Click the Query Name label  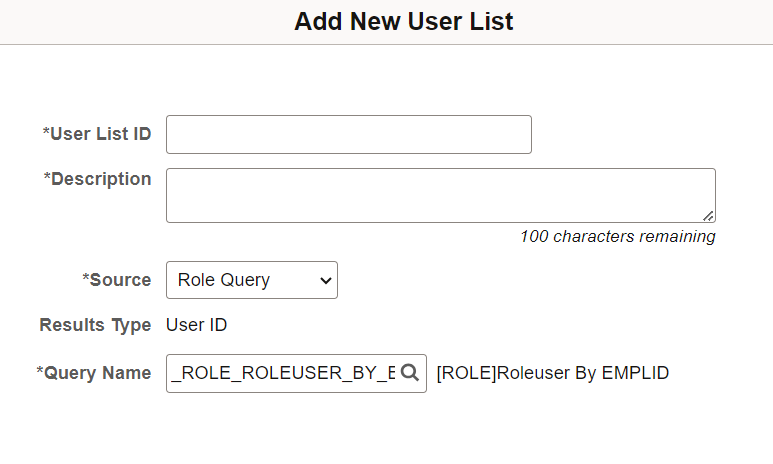pos(94,373)
